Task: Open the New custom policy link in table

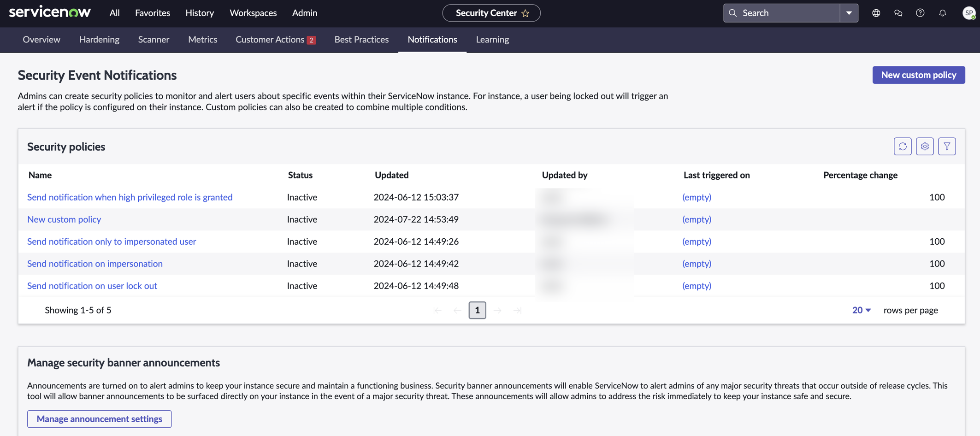Action: [64, 219]
